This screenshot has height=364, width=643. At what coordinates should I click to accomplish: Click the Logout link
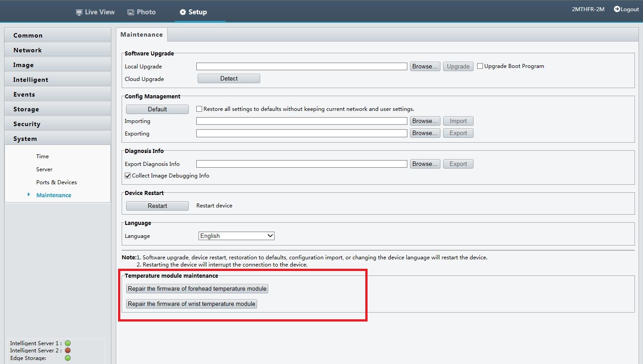626,9
